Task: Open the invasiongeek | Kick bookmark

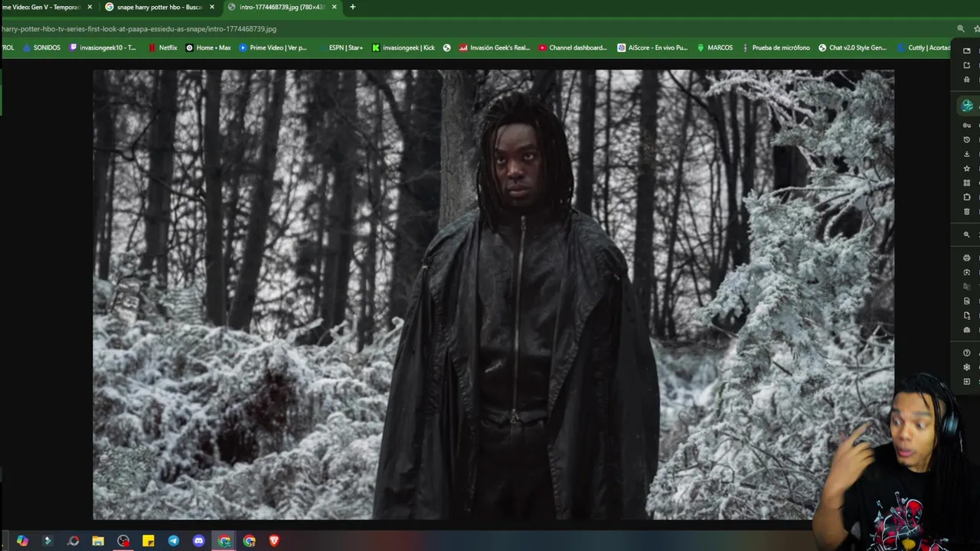Action: tap(403, 47)
